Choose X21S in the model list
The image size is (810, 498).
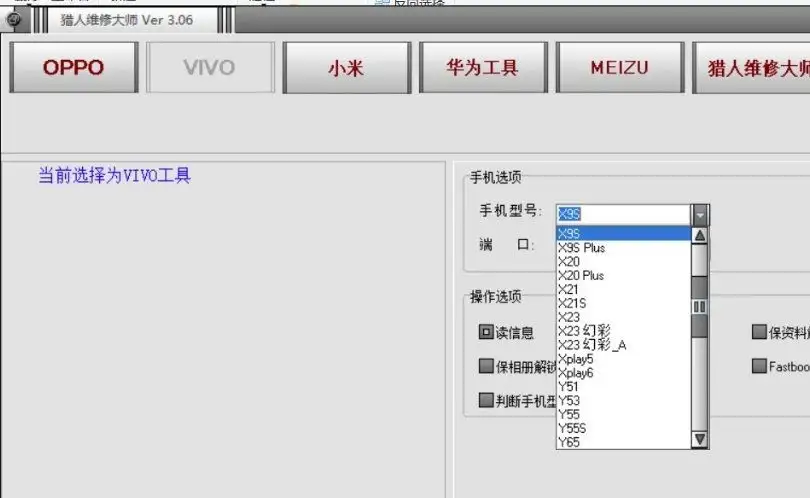[x=623, y=303]
